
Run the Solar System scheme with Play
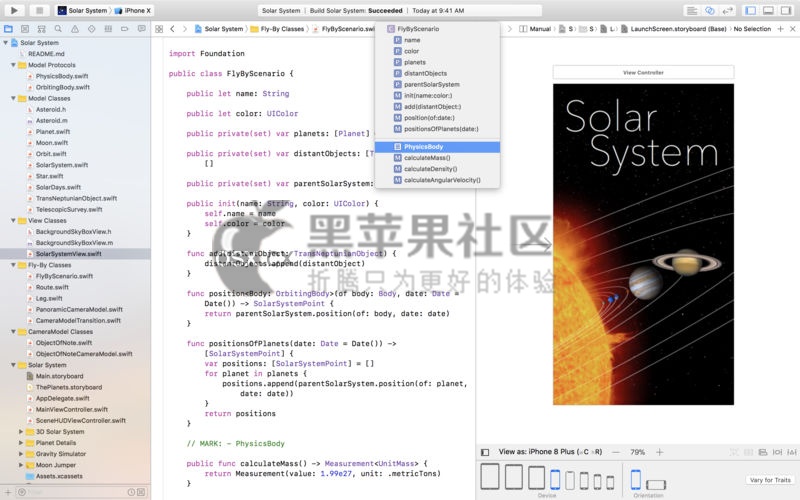pos(14,10)
